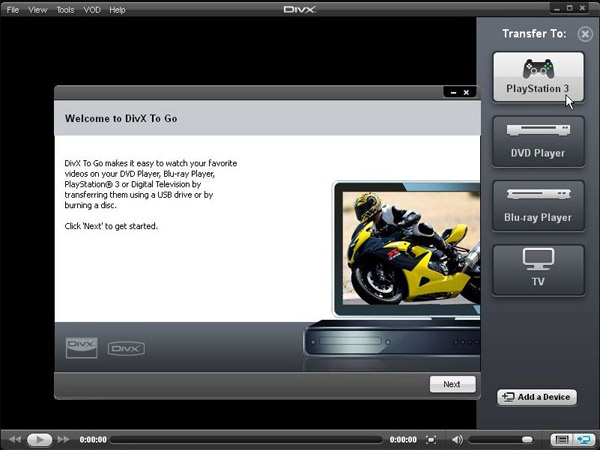The width and height of the screenshot is (600, 450).
Task: Click the fast-forward button
Action: coord(64,440)
